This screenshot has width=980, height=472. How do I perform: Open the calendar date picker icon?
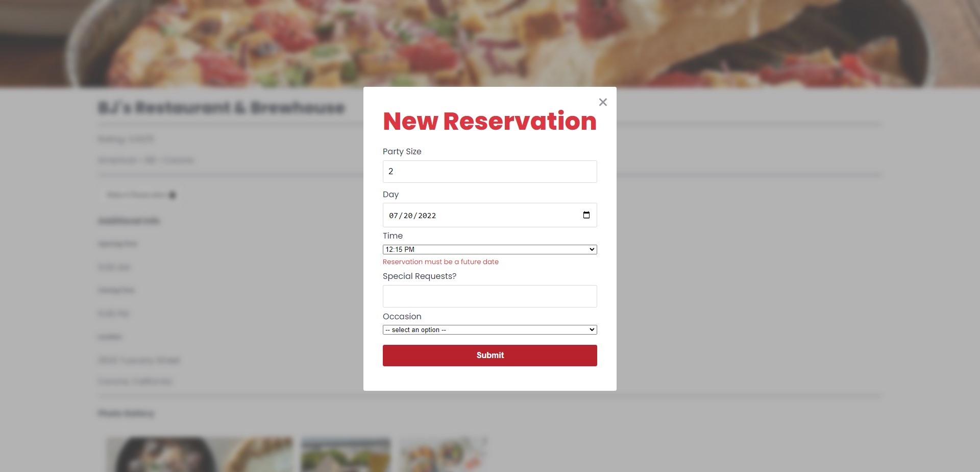click(586, 215)
